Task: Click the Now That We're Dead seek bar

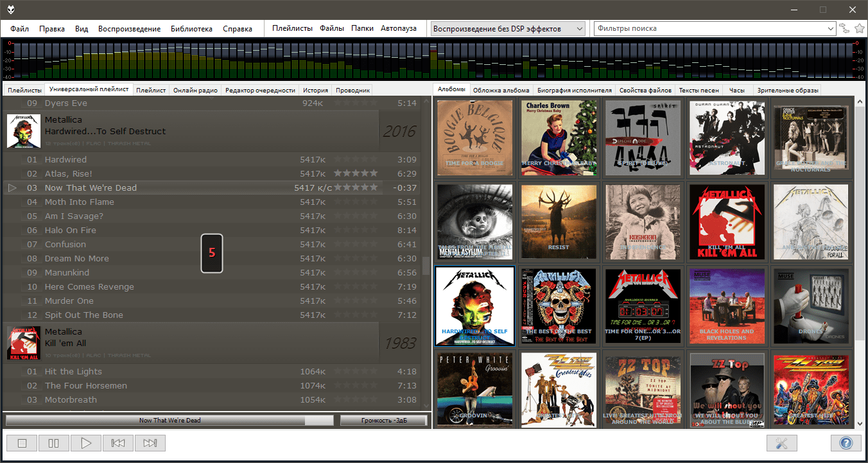Action: [169, 421]
